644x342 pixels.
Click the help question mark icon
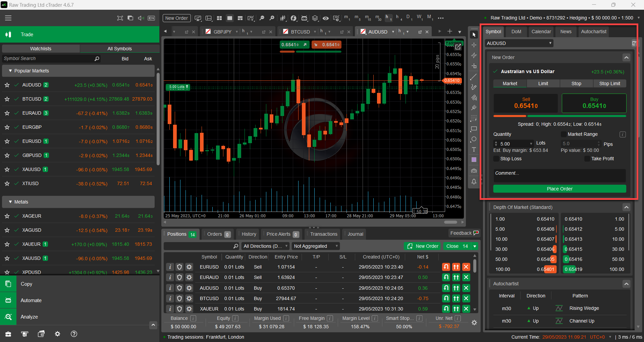point(74,334)
